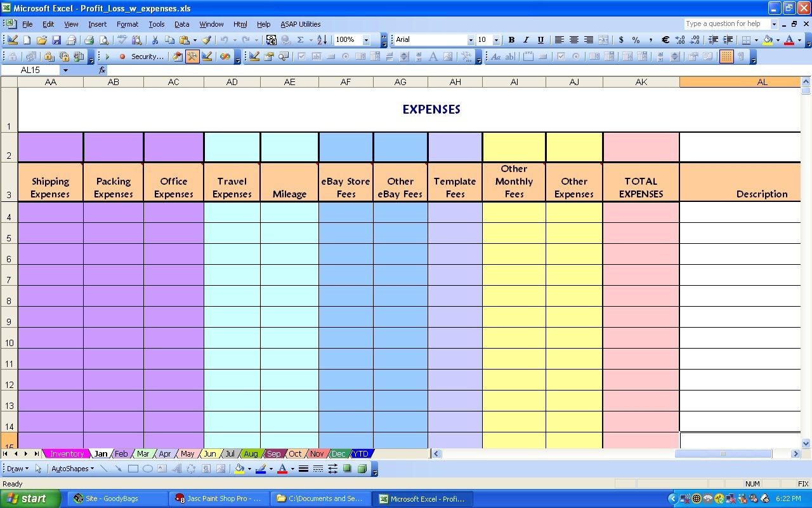Image resolution: width=812 pixels, height=508 pixels.
Task: Select the Sort Ascending icon
Action: tap(320, 39)
